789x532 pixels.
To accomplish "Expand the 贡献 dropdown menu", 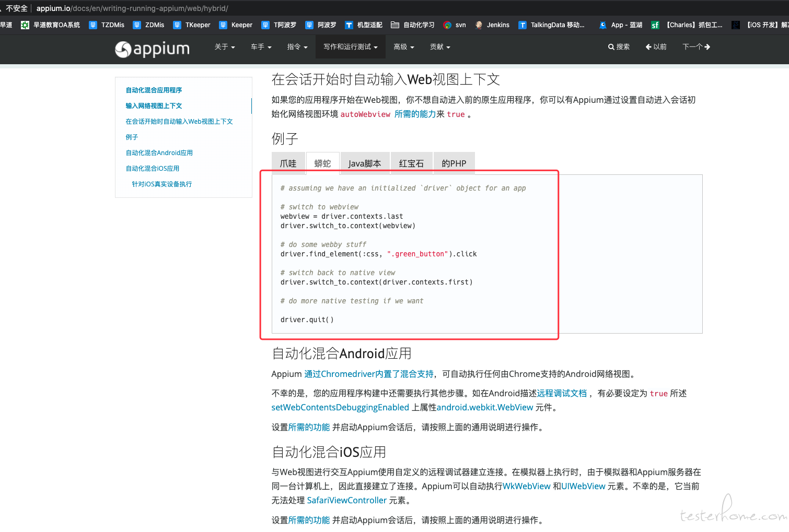I will coord(440,47).
